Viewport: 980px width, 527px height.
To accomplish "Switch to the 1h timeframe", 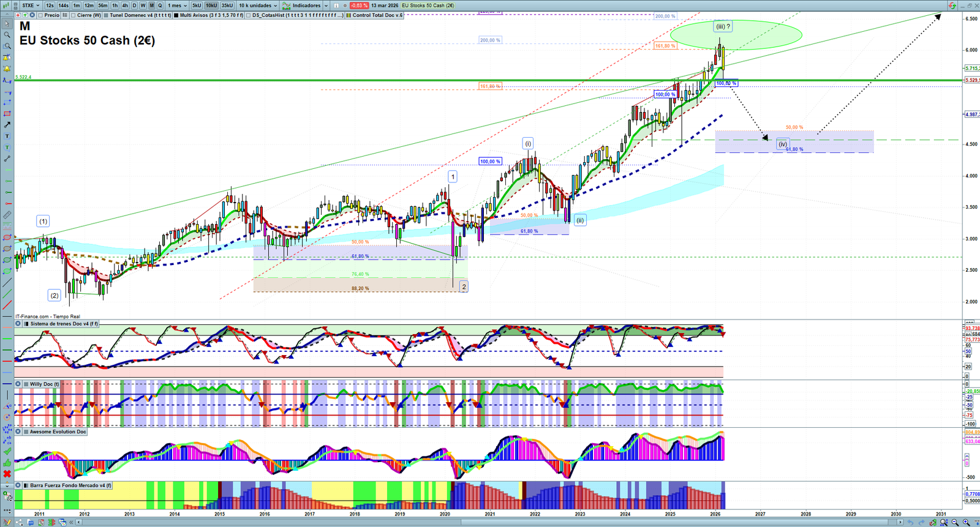I will pos(115,6).
